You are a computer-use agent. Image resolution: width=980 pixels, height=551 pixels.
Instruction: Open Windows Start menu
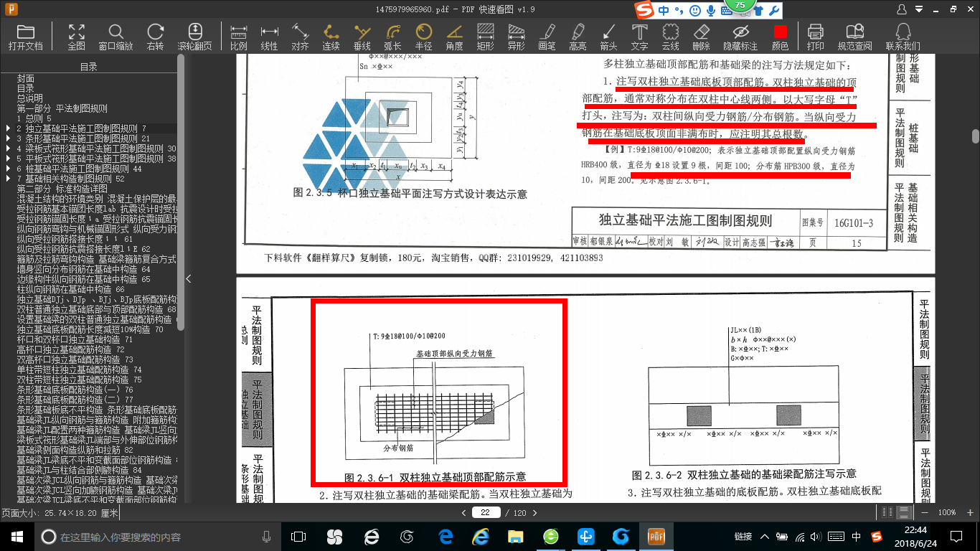click(16, 537)
